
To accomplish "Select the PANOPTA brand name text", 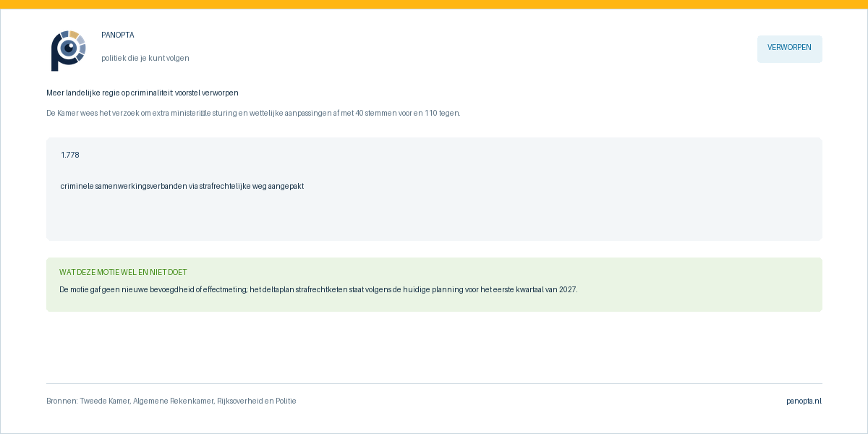I will click(118, 35).
